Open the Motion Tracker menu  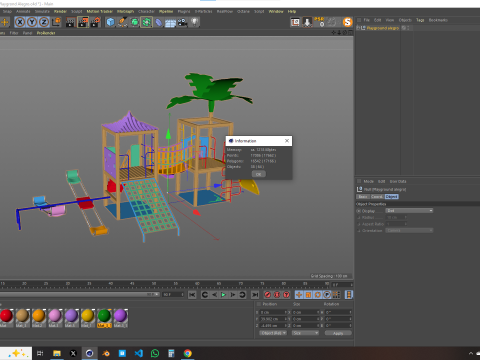coord(100,11)
